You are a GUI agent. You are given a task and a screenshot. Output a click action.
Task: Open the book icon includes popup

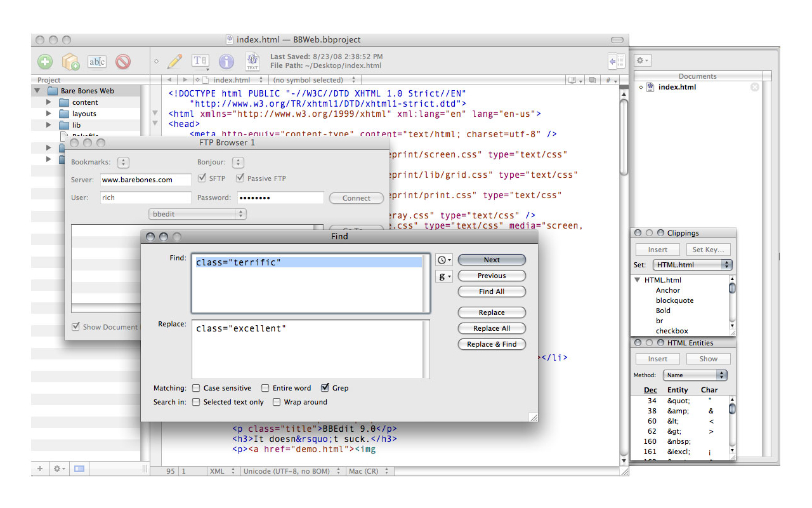(x=575, y=80)
